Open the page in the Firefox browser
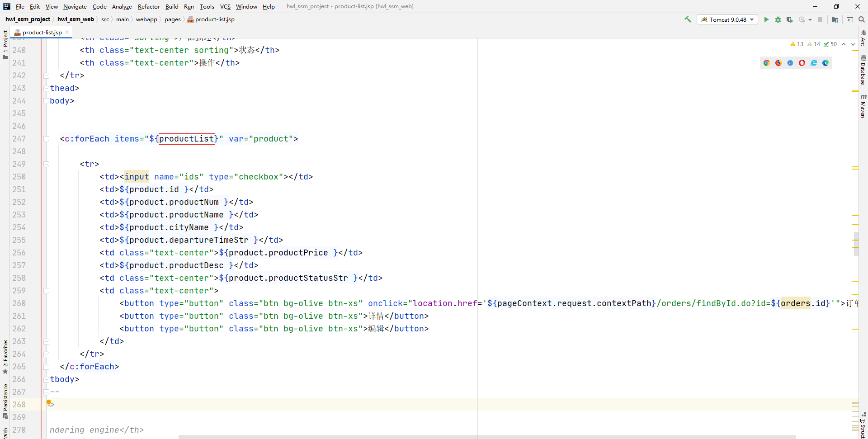This screenshot has height=439, width=868. coord(778,63)
